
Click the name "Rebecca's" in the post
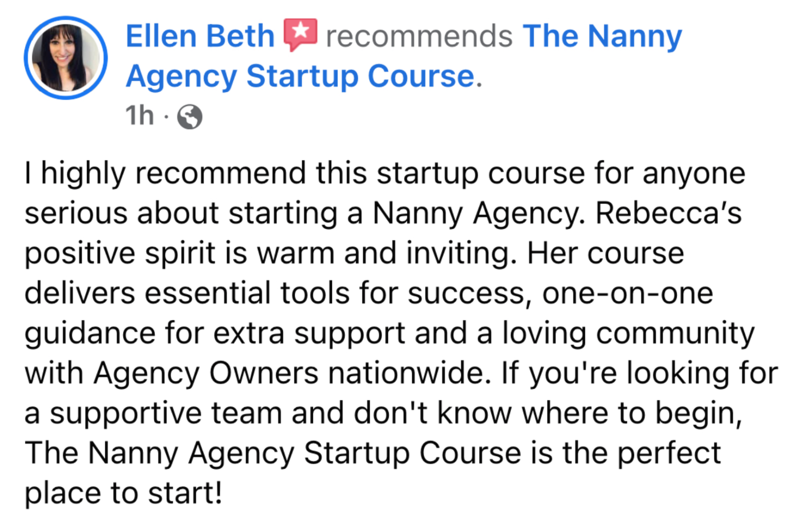tap(668, 213)
